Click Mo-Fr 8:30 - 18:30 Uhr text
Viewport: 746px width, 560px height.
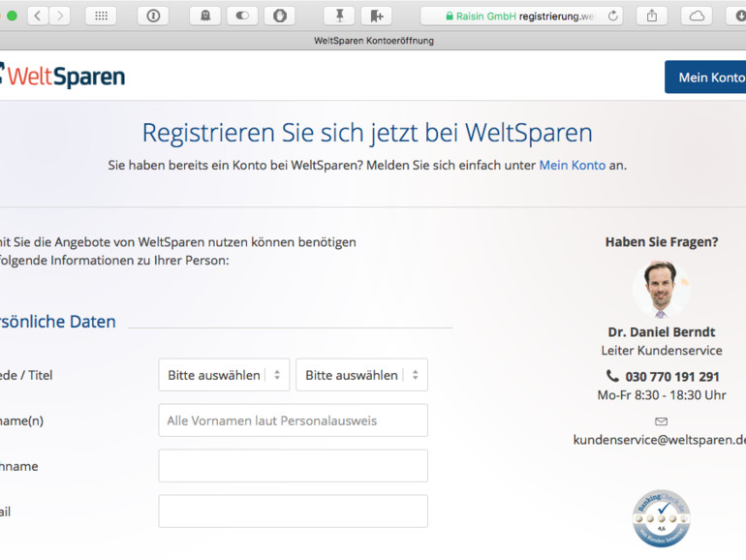(662, 395)
